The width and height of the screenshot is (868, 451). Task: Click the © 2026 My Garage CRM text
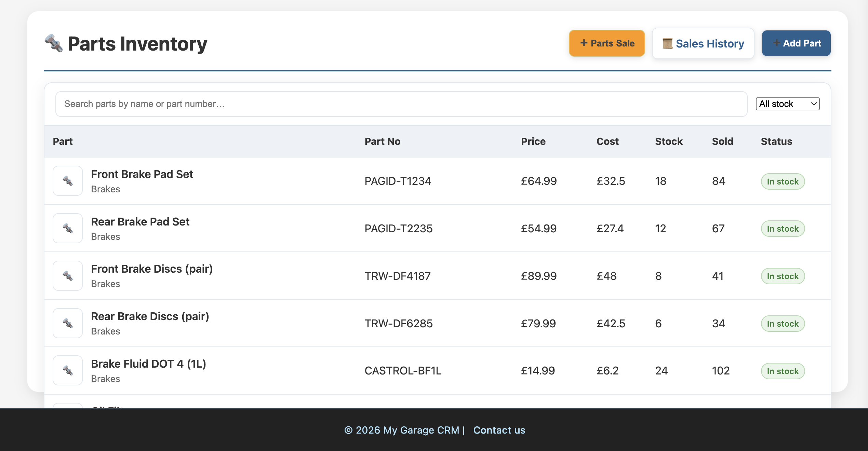(x=401, y=430)
